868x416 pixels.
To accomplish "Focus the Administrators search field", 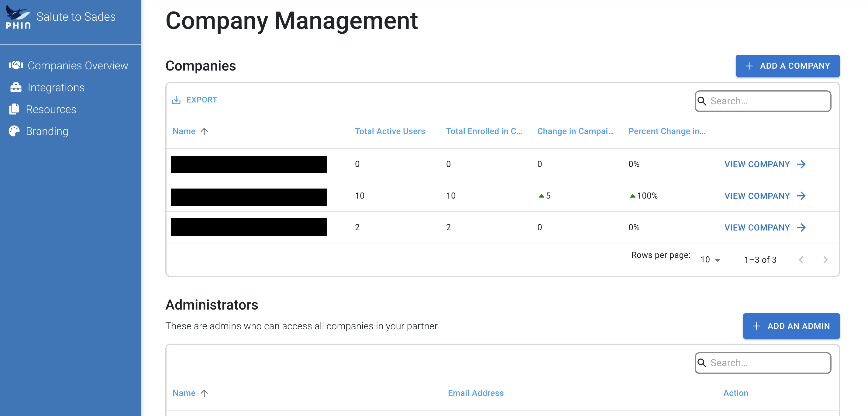I will (x=763, y=363).
